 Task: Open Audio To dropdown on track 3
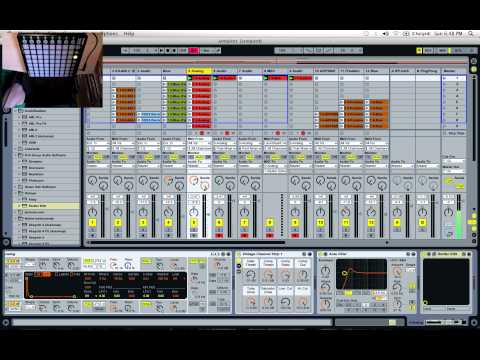pyautogui.click(x=148, y=166)
